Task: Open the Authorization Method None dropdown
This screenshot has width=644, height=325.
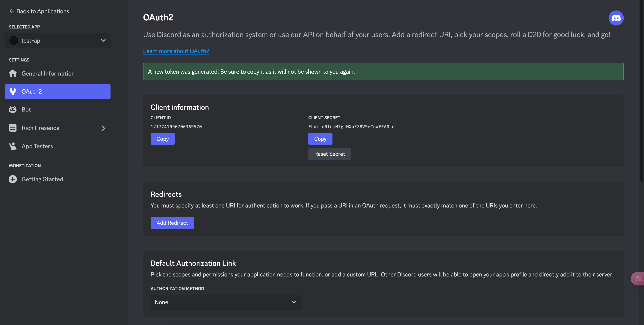Action: point(226,302)
